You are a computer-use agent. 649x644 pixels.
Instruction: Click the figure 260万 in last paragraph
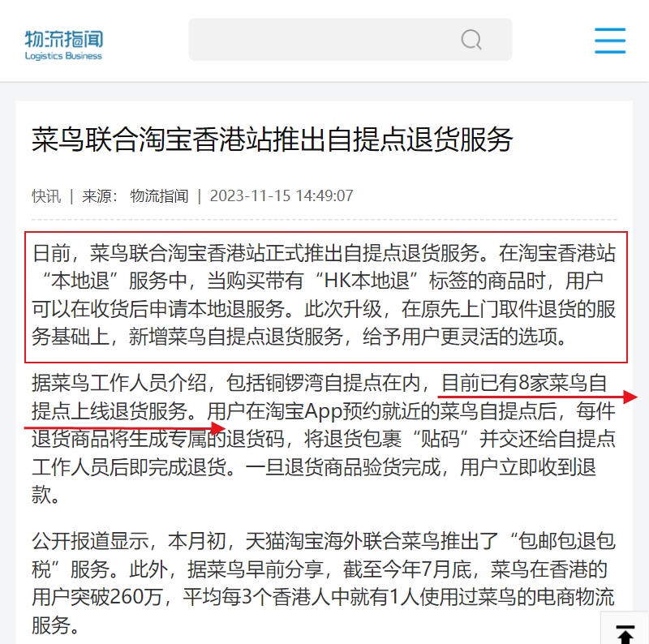(x=136, y=597)
